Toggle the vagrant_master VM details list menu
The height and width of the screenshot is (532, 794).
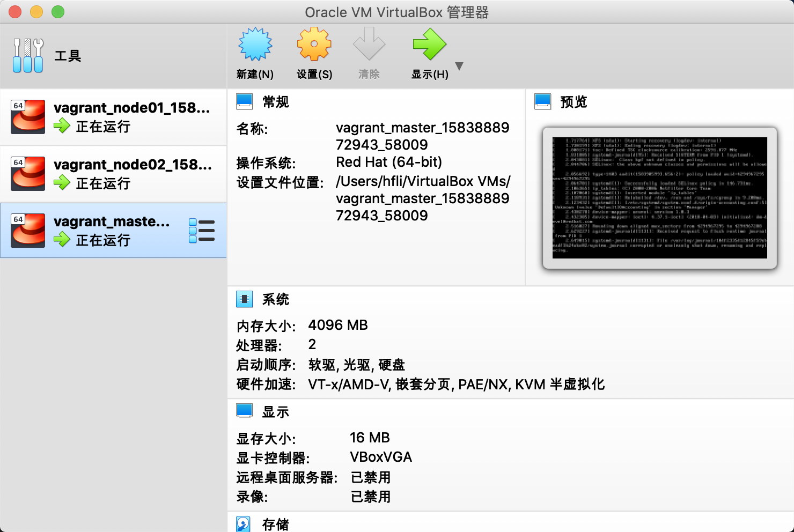(x=202, y=230)
